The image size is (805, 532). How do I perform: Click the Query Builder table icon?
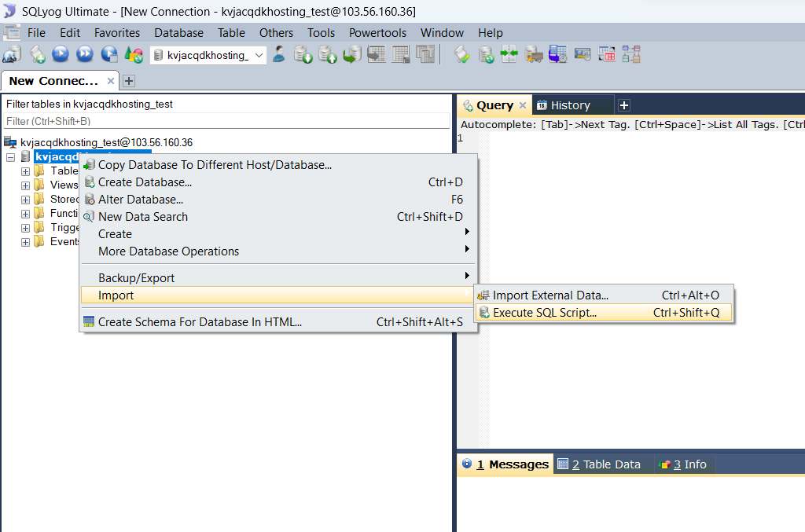coord(606,54)
